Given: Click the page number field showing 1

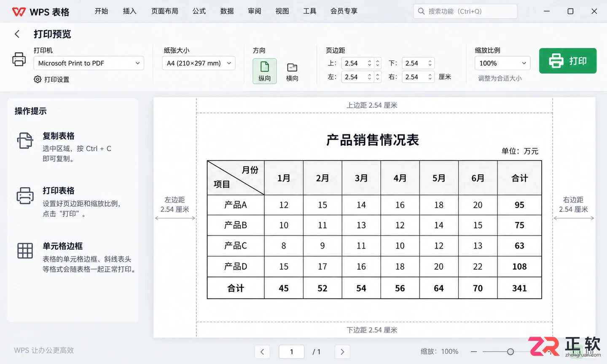Looking at the screenshot, I should click(x=291, y=352).
